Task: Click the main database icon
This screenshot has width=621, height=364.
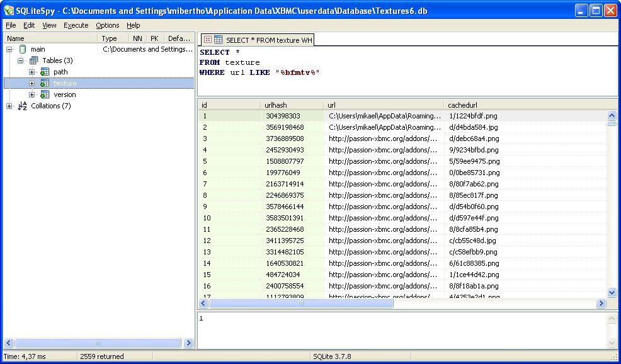Action: pyautogui.click(x=22, y=49)
